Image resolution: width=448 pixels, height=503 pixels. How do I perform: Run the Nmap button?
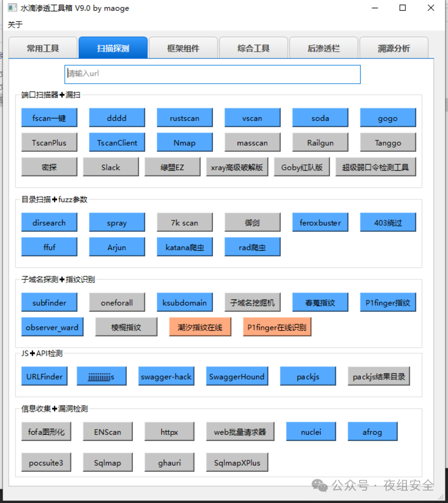pyautogui.click(x=185, y=143)
